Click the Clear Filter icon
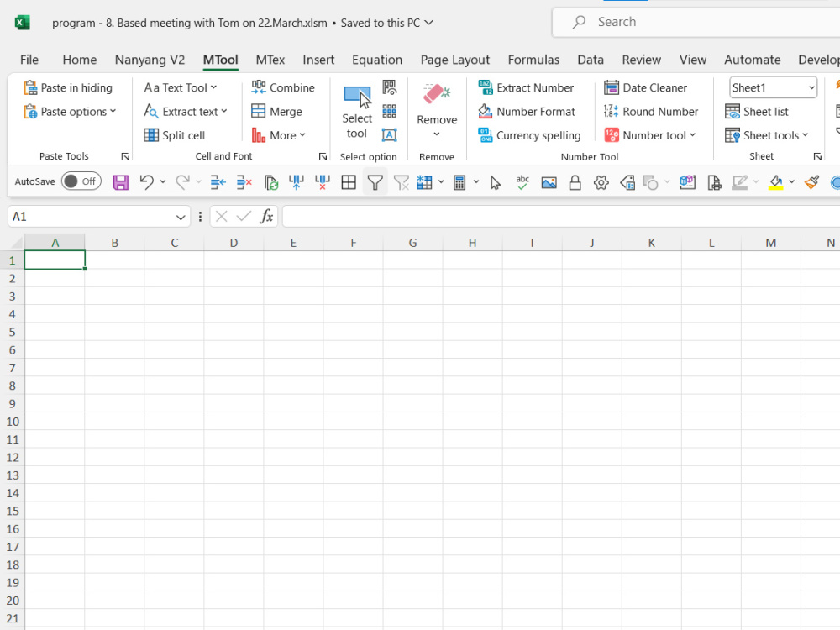The image size is (840, 630). click(x=402, y=182)
